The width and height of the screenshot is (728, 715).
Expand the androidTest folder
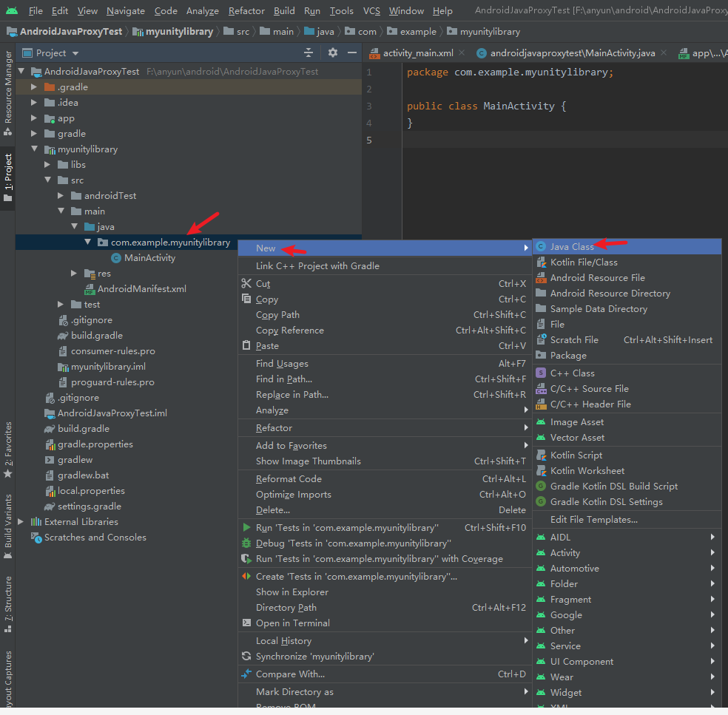click(61, 195)
